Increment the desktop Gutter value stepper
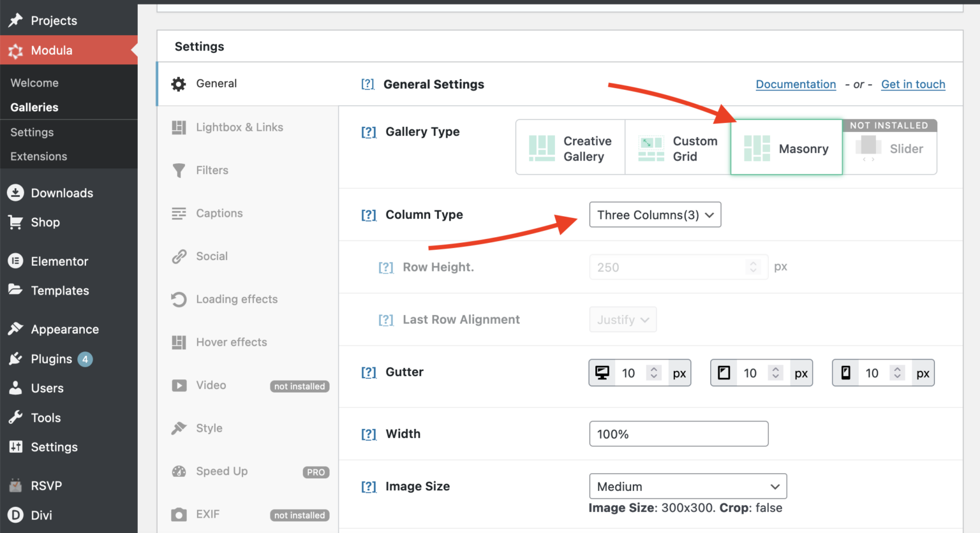The image size is (980, 533). pyautogui.click(x=653, y=369)
